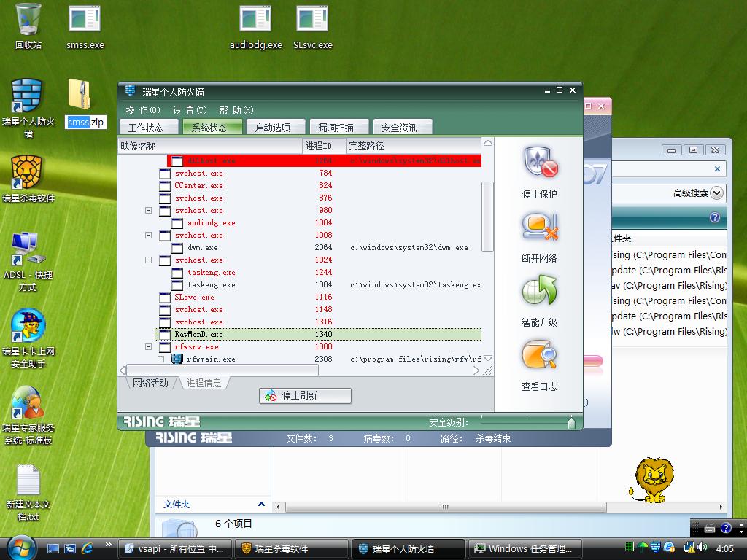Open the 高级搜索 dropdown chevron
Viewport: 747px width, 560px height.
(716, 192)
